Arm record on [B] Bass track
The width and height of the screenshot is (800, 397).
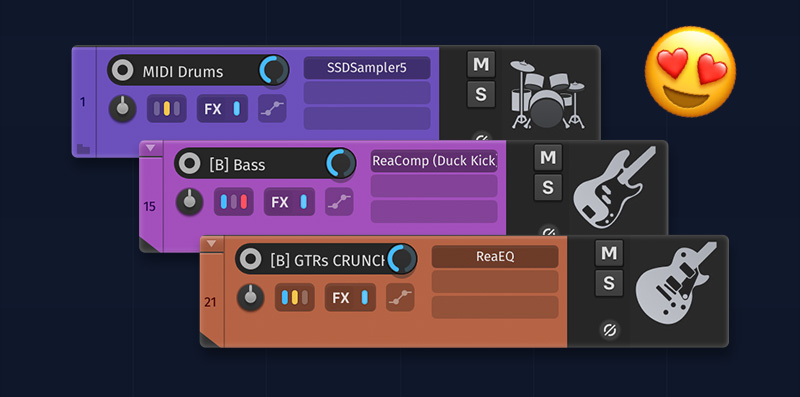tap(189, 164)
